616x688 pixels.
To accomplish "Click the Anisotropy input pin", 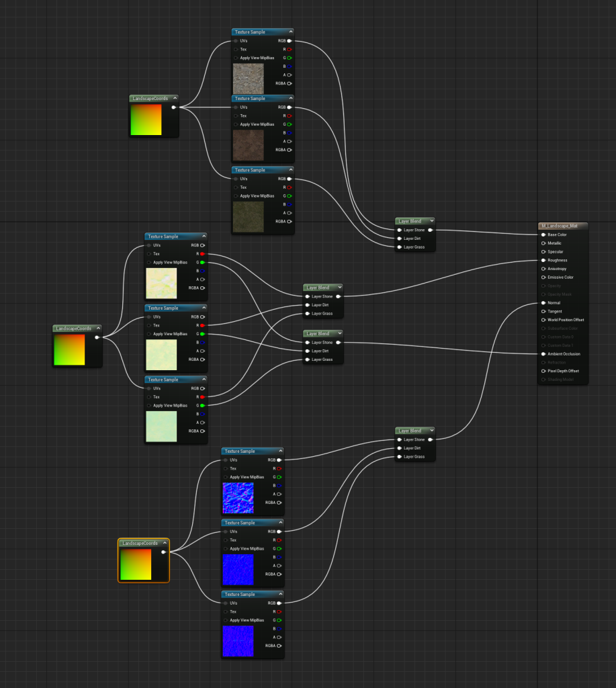I will point(543,269).
